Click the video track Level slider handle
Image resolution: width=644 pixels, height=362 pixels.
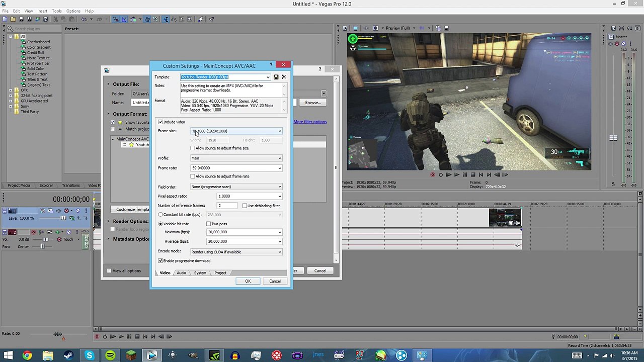tap(63, 218)
